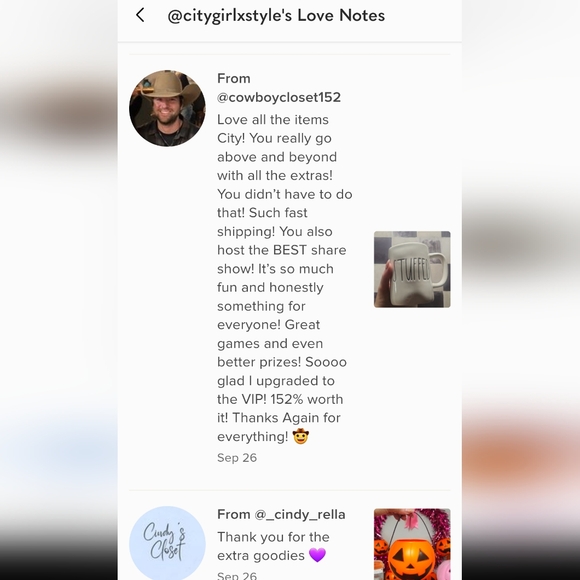
Task: Go back using the left arrow
Action: click(x=140, y=15)
